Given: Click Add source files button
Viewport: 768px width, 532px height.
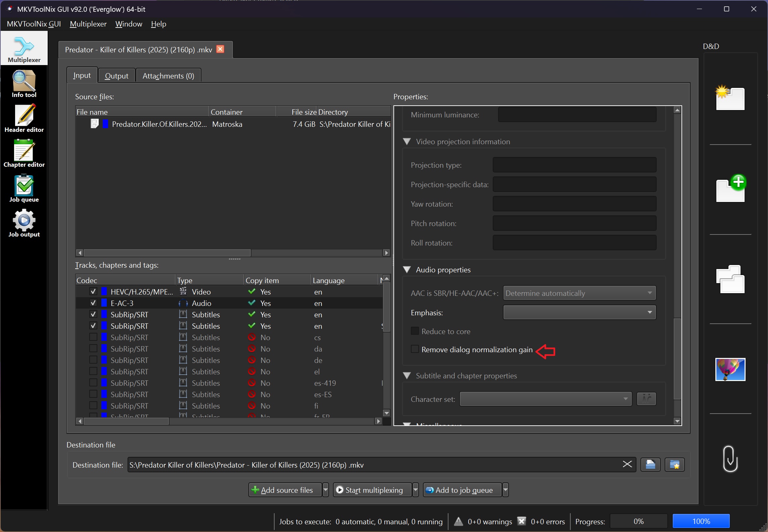Looking at the screenshot, I should click(x=285, y=490).
